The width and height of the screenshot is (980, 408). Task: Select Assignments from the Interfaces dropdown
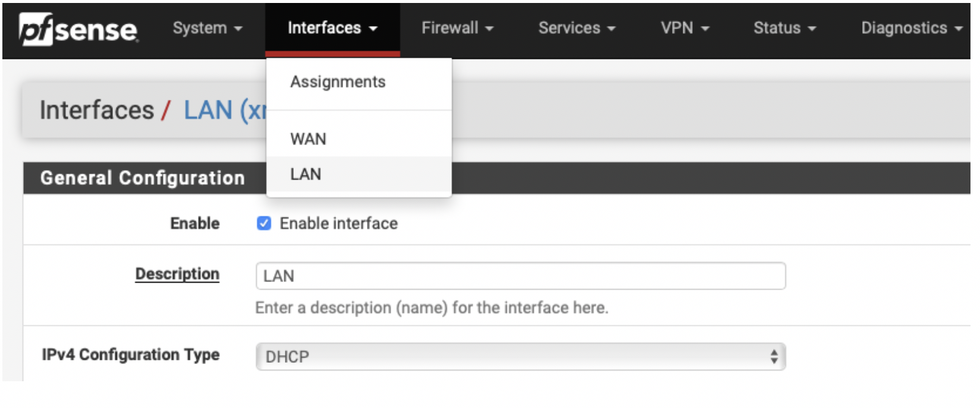tap(338, 82)
